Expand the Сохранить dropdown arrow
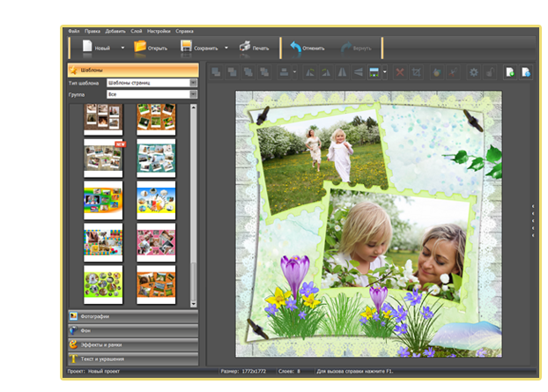Viewport: 548px width, 392px height. pos(226,48)
